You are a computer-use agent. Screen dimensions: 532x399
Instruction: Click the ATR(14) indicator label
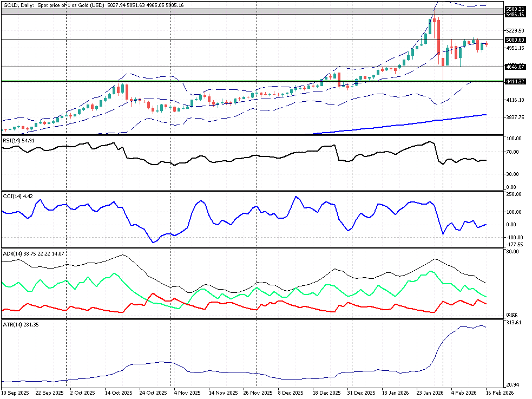[x=19, y=324]
